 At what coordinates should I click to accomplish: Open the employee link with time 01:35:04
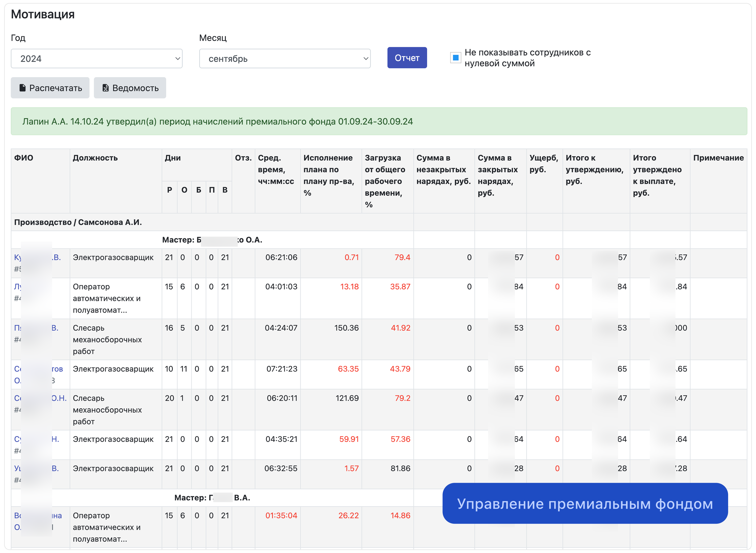coord(38,521)
